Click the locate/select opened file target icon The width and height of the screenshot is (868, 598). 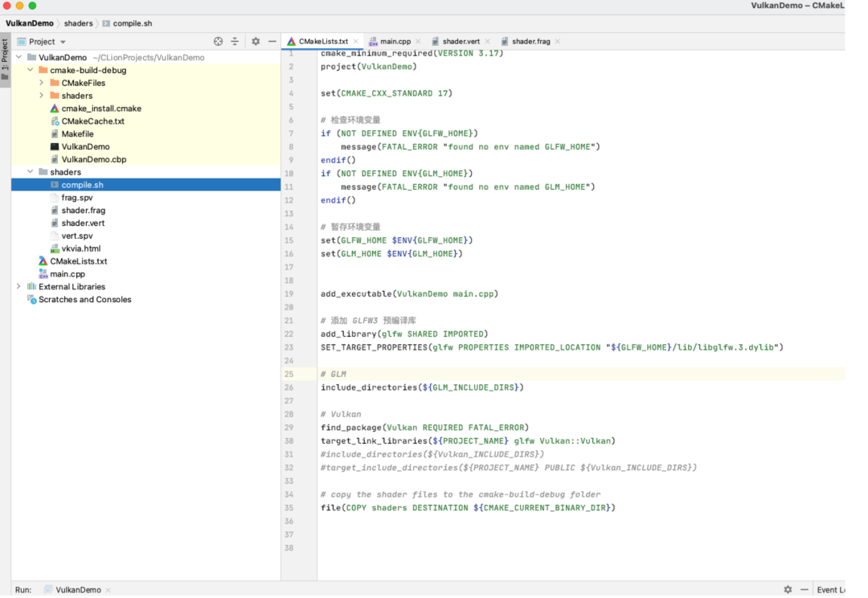click(x=218, y=42)
